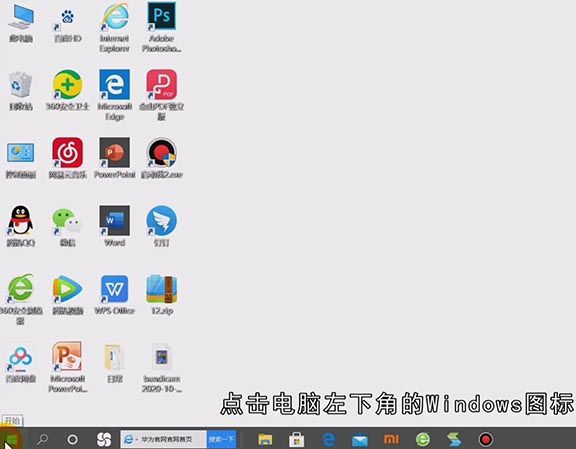Click the taskbar IE search input box

click(163, 439)
